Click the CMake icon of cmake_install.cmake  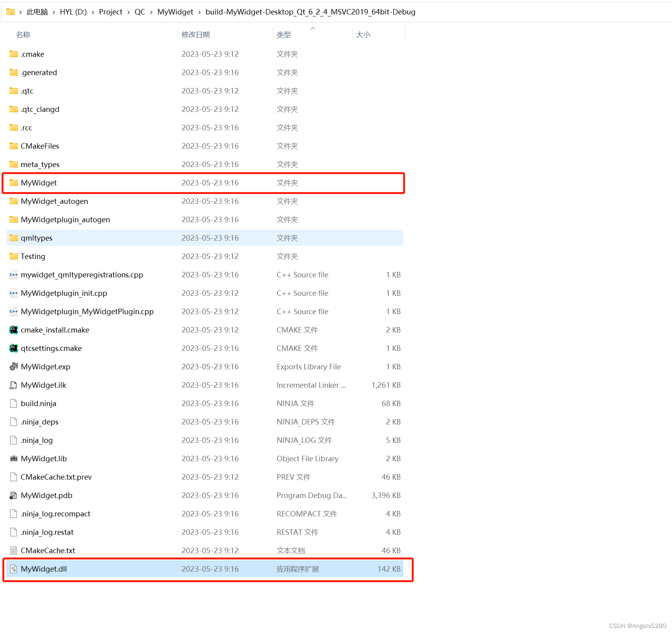(x=13, y=330)
